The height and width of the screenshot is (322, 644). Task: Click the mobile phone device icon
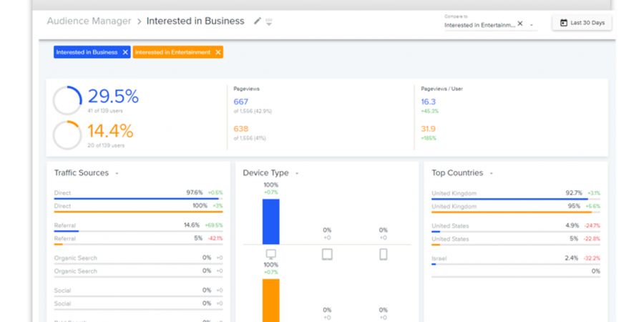click(x=383, y=254)
